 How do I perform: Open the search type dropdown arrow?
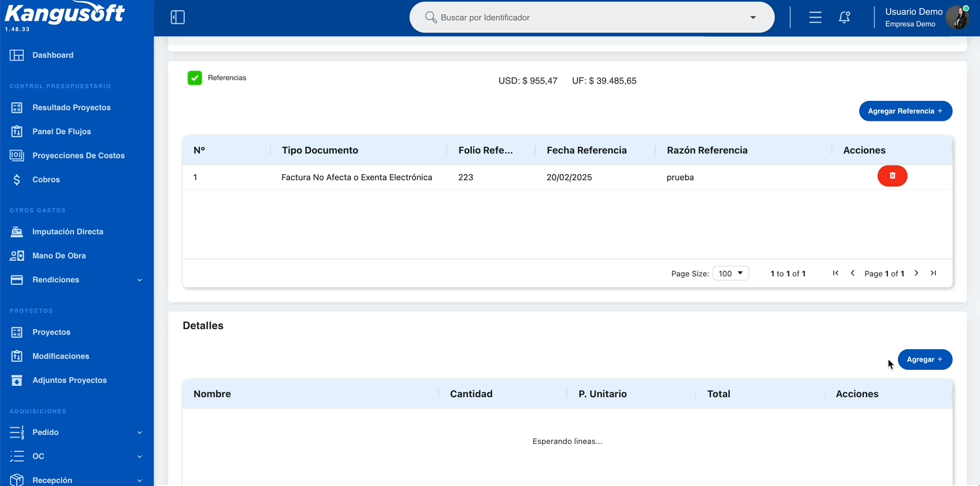(x=753, y=17)
